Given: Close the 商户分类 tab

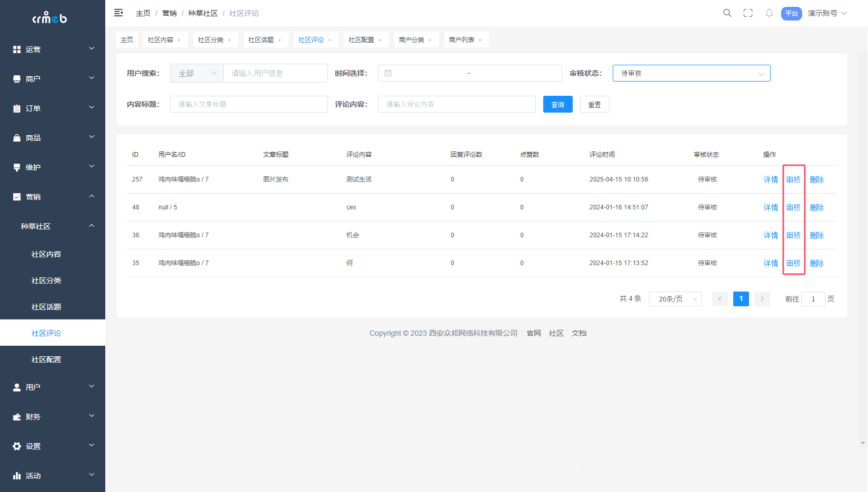Looking at the screenshot, I should (x=430, y=40).
